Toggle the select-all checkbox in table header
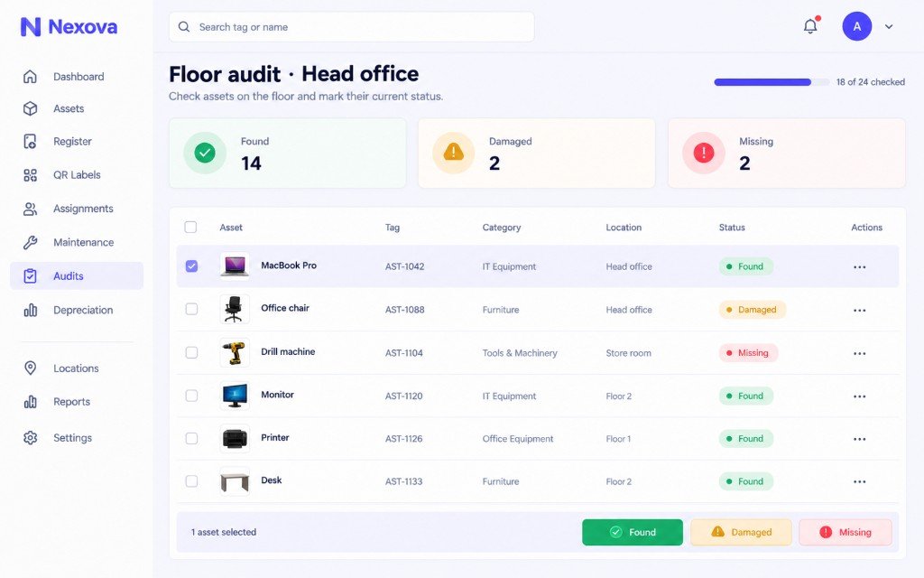The image size is (924, 578). (190, 227)
